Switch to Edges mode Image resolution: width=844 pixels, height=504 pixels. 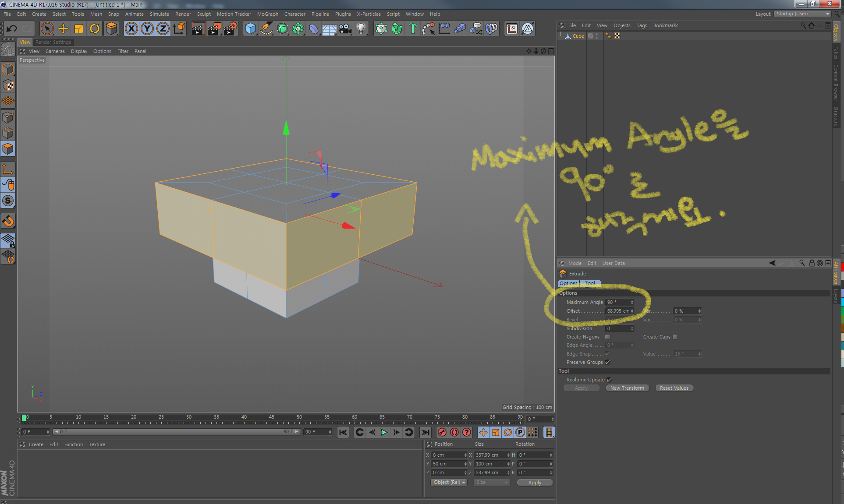[x=8, y=133]
